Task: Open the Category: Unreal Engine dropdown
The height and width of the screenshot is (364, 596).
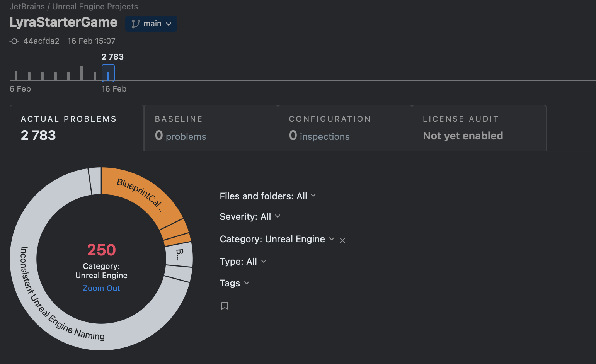Action: [277, 239]
